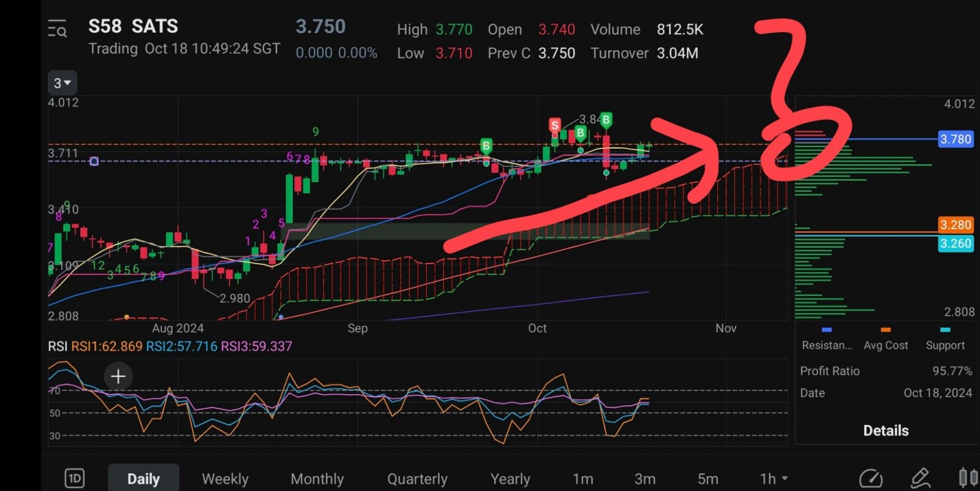Tap the Low 3.710 value
Screen dimensions: 980x491
coord(454,53)
